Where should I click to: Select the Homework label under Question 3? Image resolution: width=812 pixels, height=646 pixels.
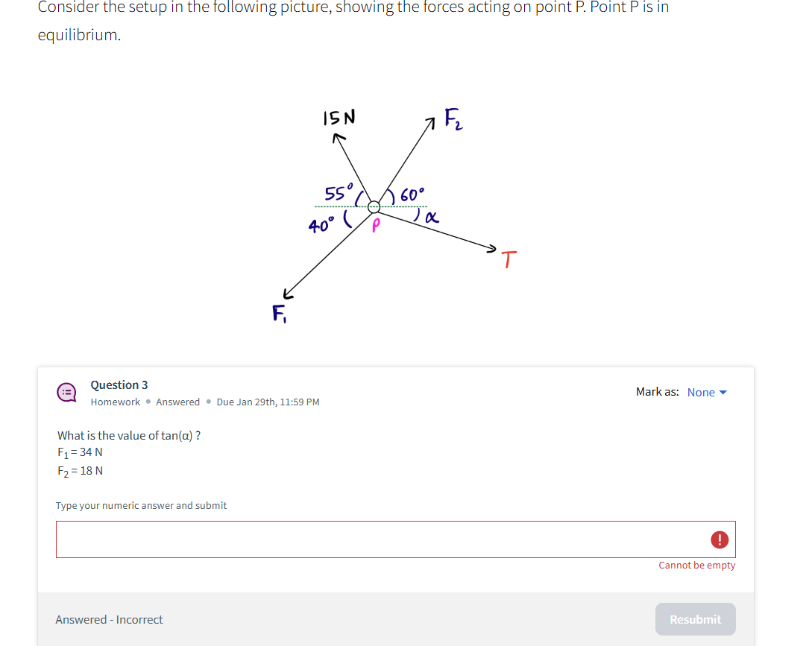pyautogui.click(x=115, y=402)
